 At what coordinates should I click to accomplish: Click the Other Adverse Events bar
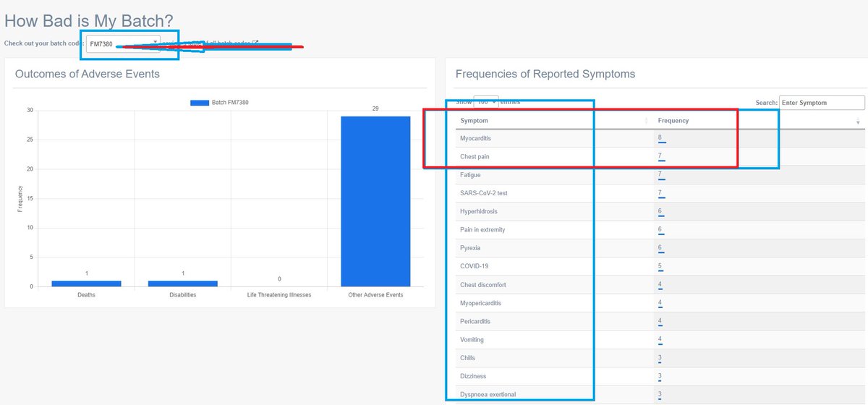click(x=375, y=201)
